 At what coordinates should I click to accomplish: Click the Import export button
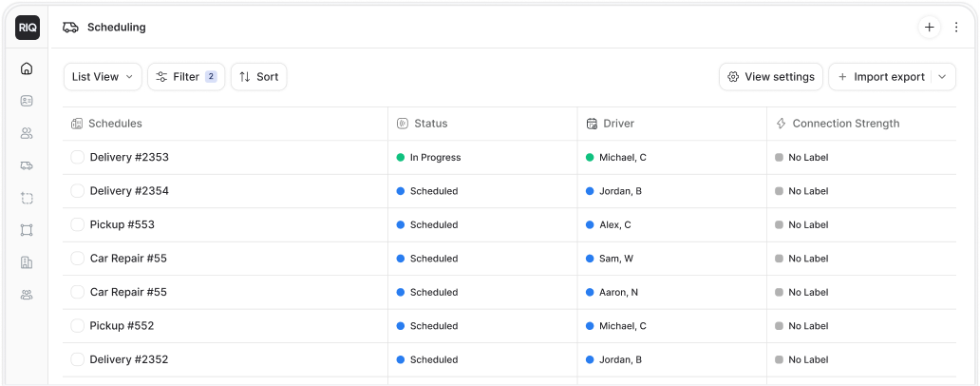[880, 77]
